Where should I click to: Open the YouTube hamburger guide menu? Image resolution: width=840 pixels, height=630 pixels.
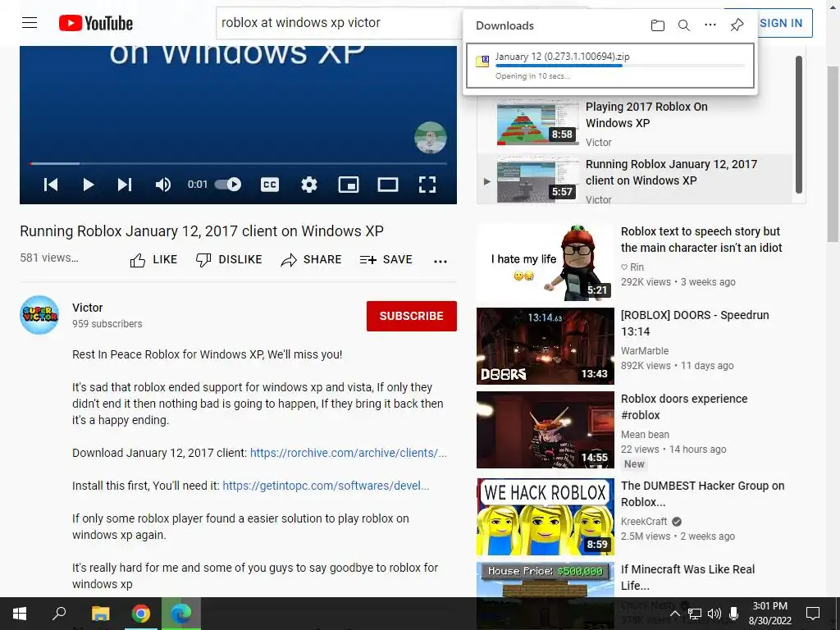tap(30, 23)
